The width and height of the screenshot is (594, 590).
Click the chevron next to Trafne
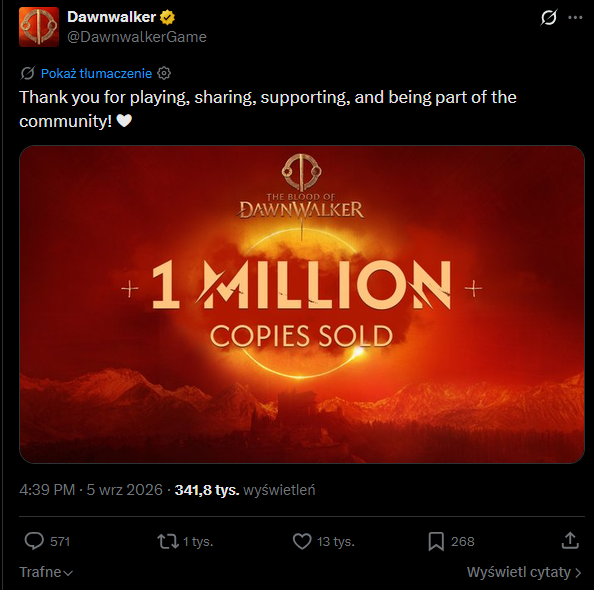pyautogui.click(x=68, y=573)
